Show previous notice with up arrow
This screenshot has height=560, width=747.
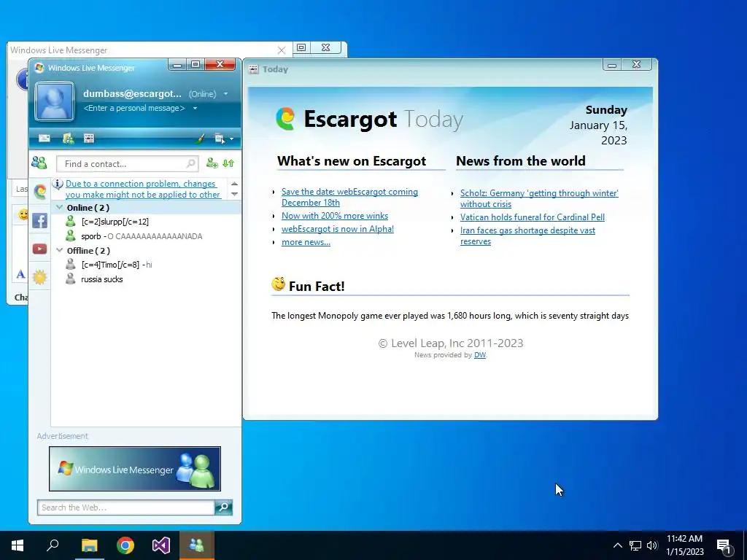click(234, 183)
